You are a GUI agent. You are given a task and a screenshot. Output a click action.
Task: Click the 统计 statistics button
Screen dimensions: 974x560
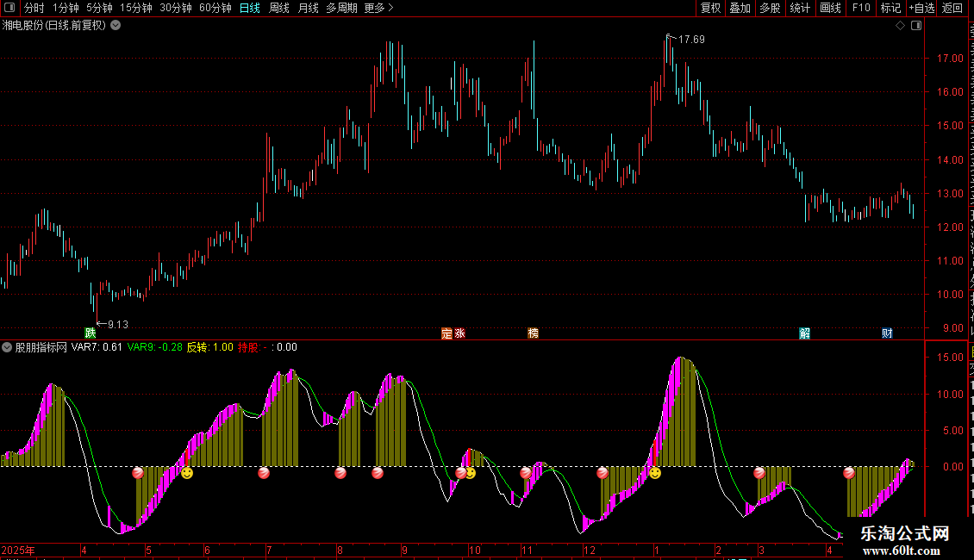point(800,8)
